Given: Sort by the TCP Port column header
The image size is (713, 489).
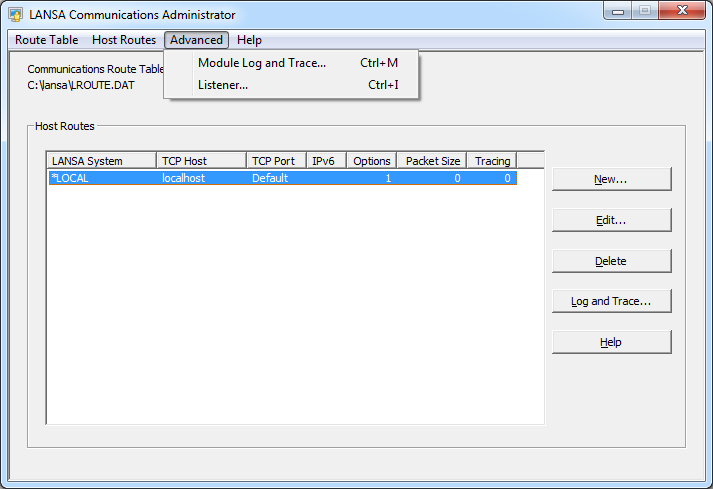Looking at the screenshot, I should pyautogui.click(x=276, y=161).
